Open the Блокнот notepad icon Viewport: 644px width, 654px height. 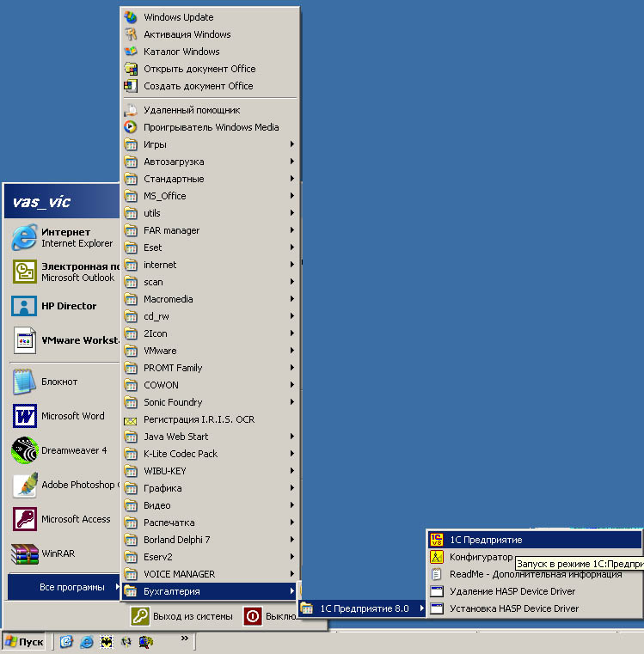(x=24, y=382)
